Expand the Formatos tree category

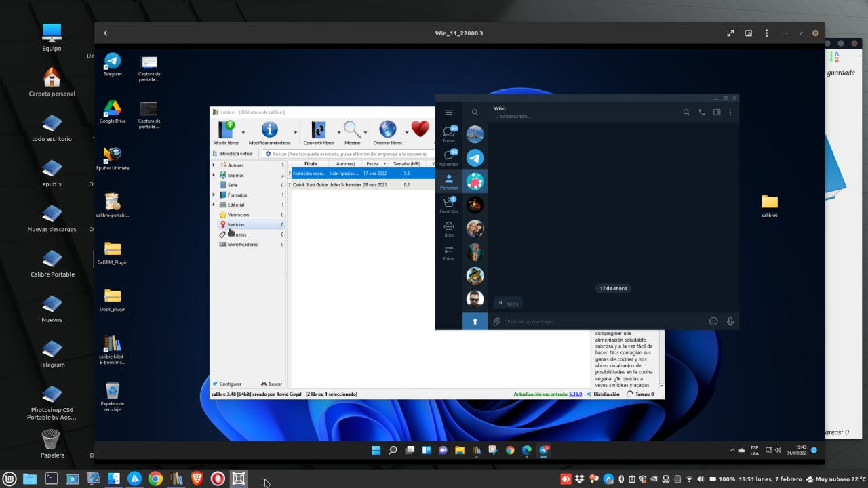[x=214, y=195]
